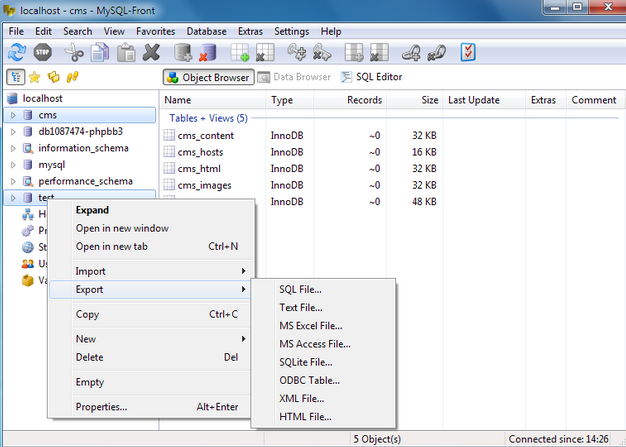This screenshot has height=447, width=626.
Task: Toggle the tree navigator view button
Action: click(16, 77)
